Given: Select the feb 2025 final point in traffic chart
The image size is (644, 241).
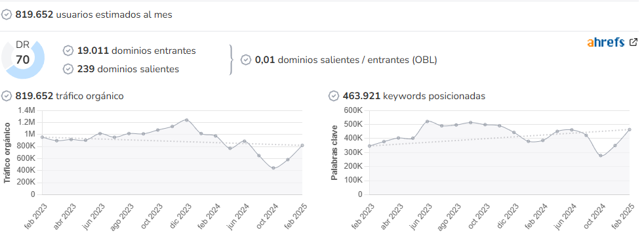Looking at the screenshot, I should click(x=302, y=145).
